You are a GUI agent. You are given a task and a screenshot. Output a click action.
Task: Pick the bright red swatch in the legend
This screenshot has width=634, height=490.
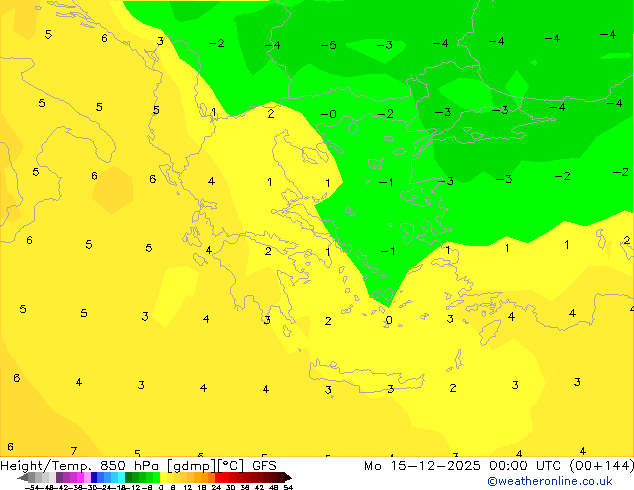tap(218, 477)
